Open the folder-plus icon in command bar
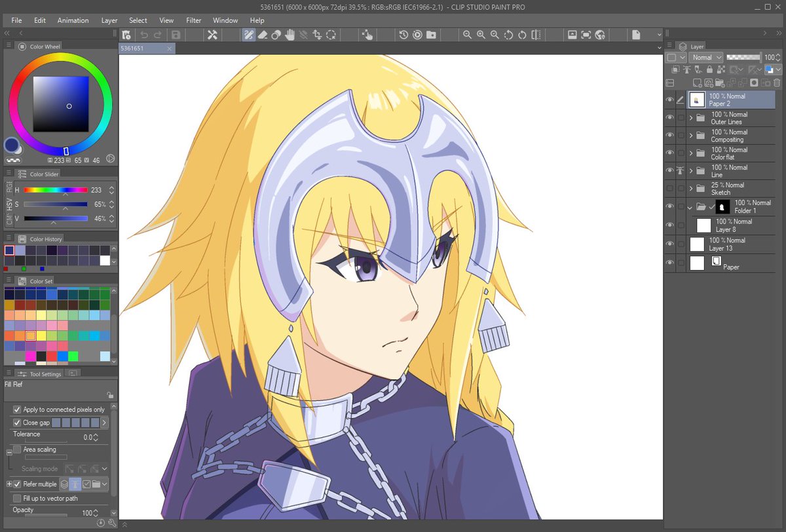The width and height of the screenshot is (786, 532). pos(431,35)
